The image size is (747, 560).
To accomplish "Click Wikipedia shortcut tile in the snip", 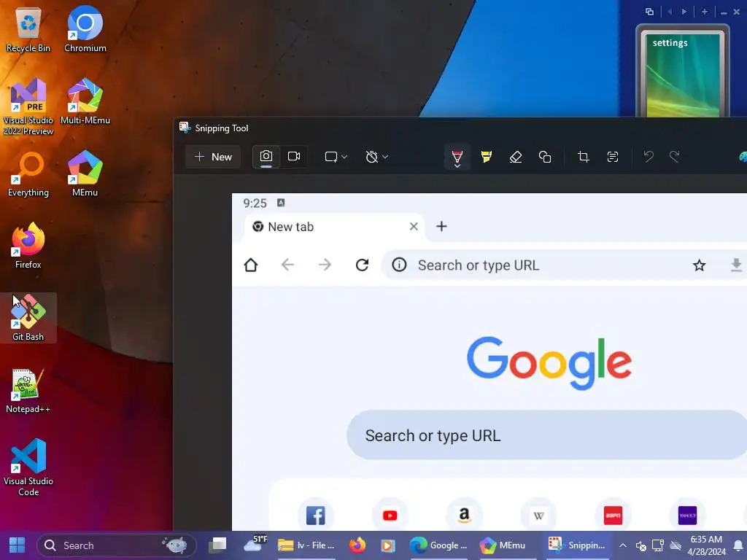I will [538, 516].
